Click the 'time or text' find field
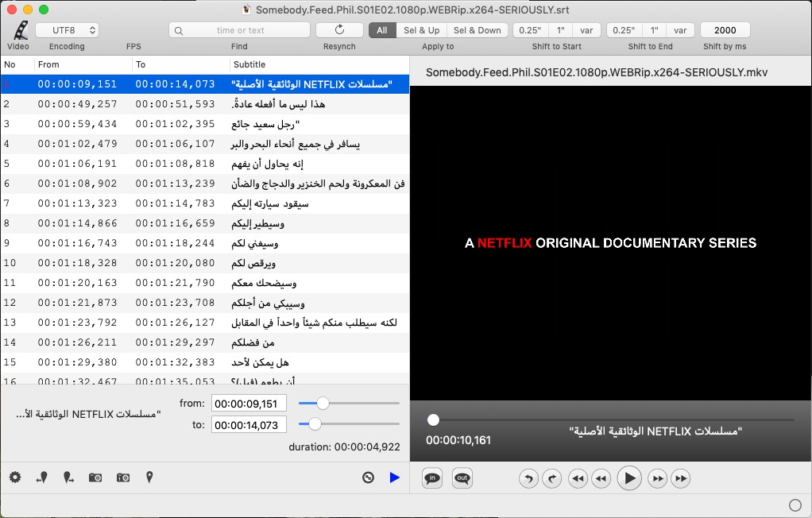 click(x=239, y=30)
